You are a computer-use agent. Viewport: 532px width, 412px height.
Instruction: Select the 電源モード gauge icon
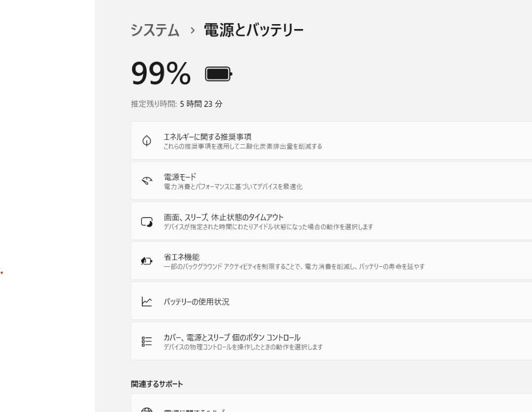tap(146, 181)
